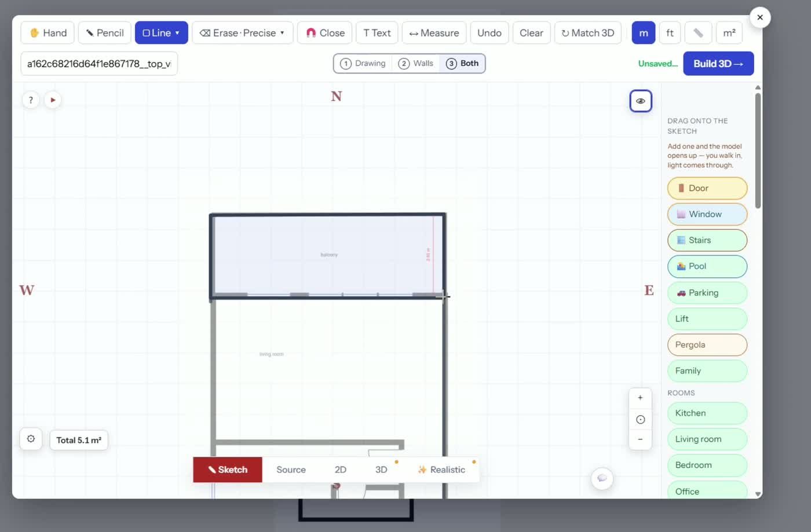Activate the Text tool

377,33
